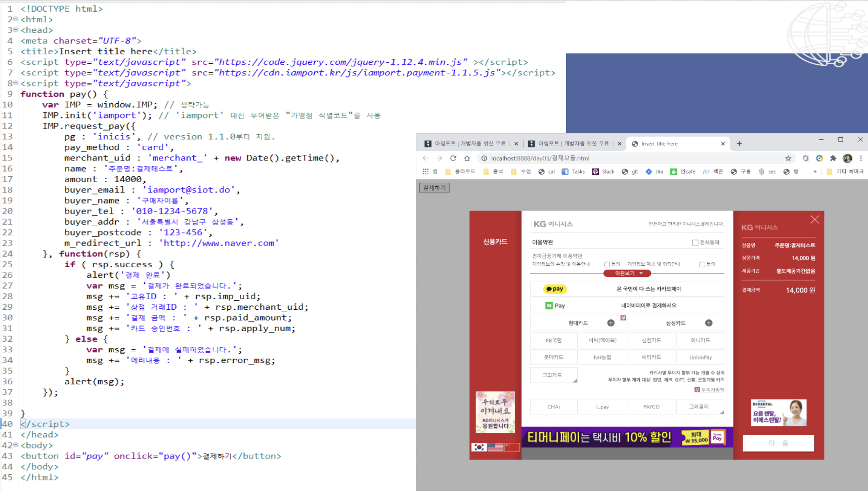Open the 그외결제 other payments dropdown
Viewport: 868px width, 491px height.
coord(700,407)
